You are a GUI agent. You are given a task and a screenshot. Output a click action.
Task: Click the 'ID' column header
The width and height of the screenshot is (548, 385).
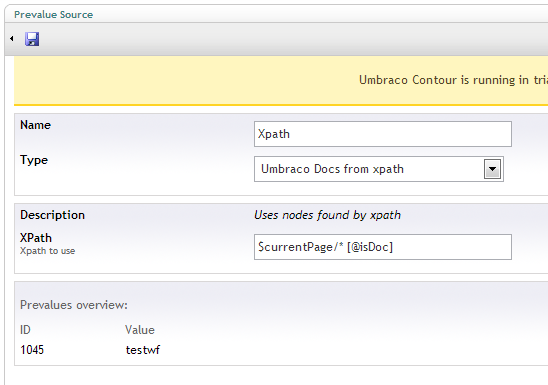[25, 330]
